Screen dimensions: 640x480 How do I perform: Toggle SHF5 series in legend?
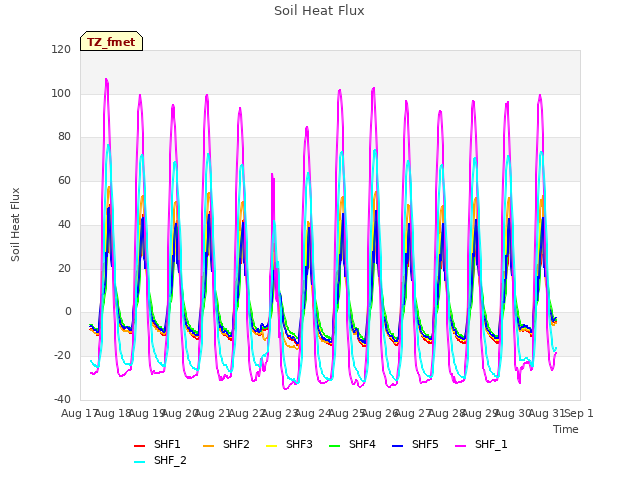pyautogui.click(x=415, y=444)
